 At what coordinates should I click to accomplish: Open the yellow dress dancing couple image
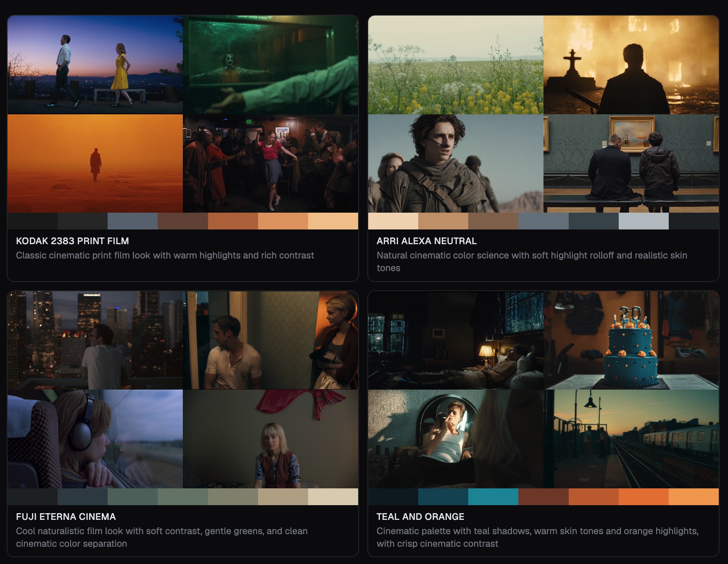pos(95,65)
